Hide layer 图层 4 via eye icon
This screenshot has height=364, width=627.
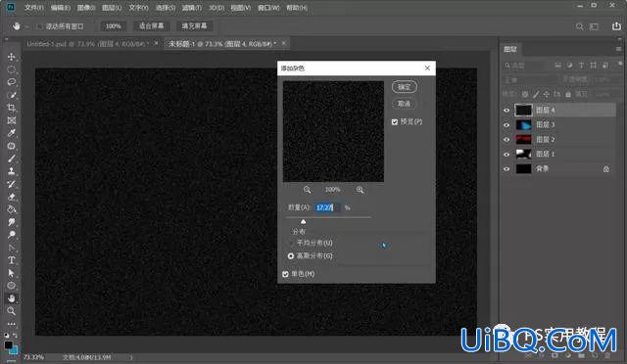[x=506, y=111]
